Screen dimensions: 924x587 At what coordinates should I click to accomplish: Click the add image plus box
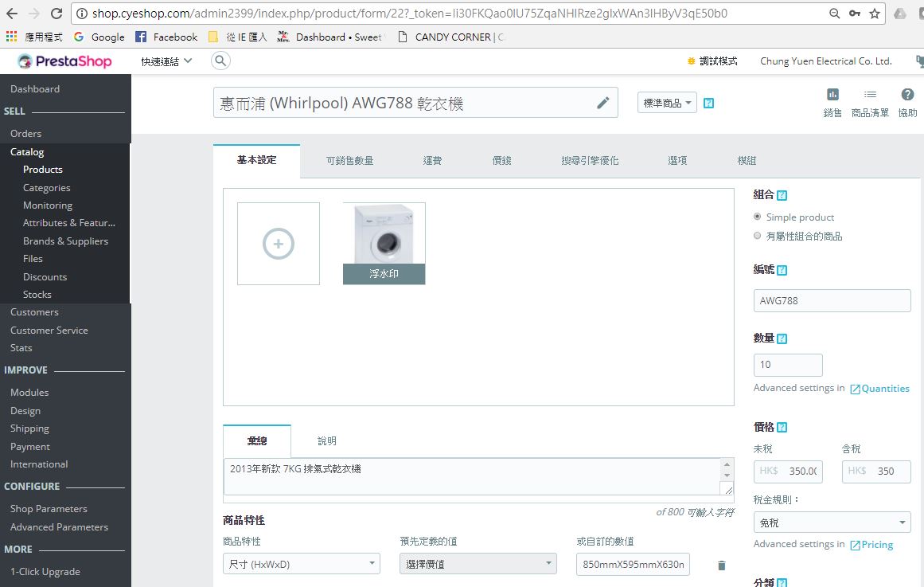point(278,244)
